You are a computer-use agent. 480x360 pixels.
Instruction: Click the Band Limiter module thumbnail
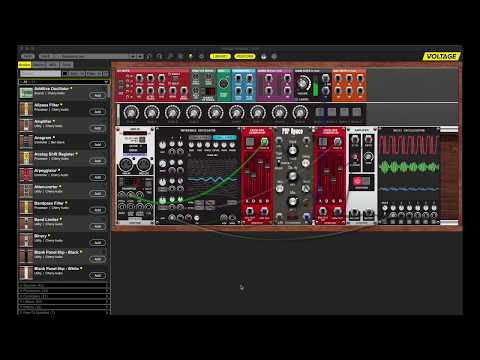pos(26,223)
